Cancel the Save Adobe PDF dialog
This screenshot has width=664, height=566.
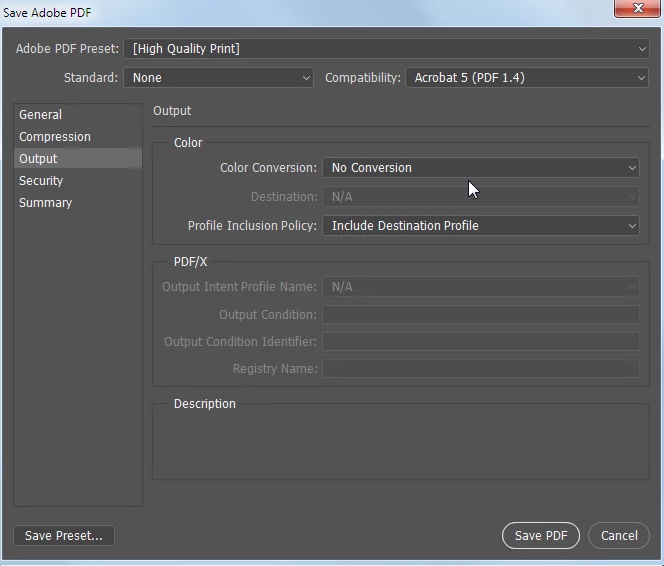[619, 536]
